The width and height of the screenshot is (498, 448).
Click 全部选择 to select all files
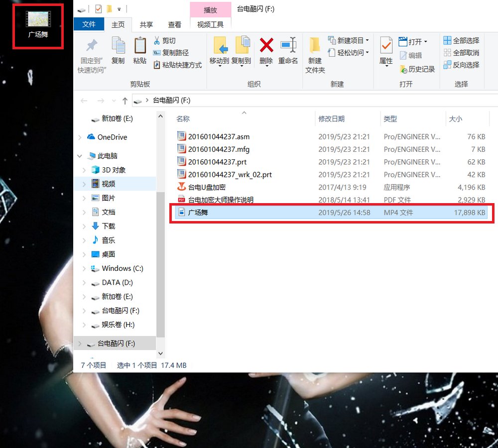click(461, 40)
